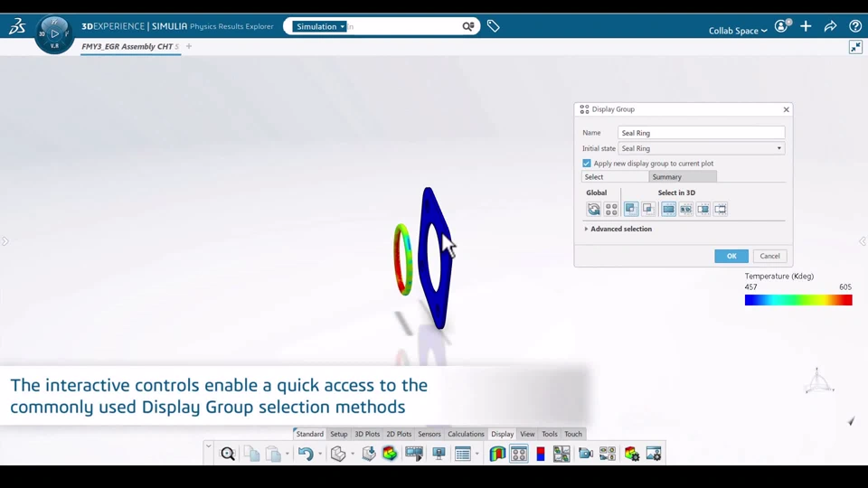Click the remove-from-selection overlapping squares icon

648,209
